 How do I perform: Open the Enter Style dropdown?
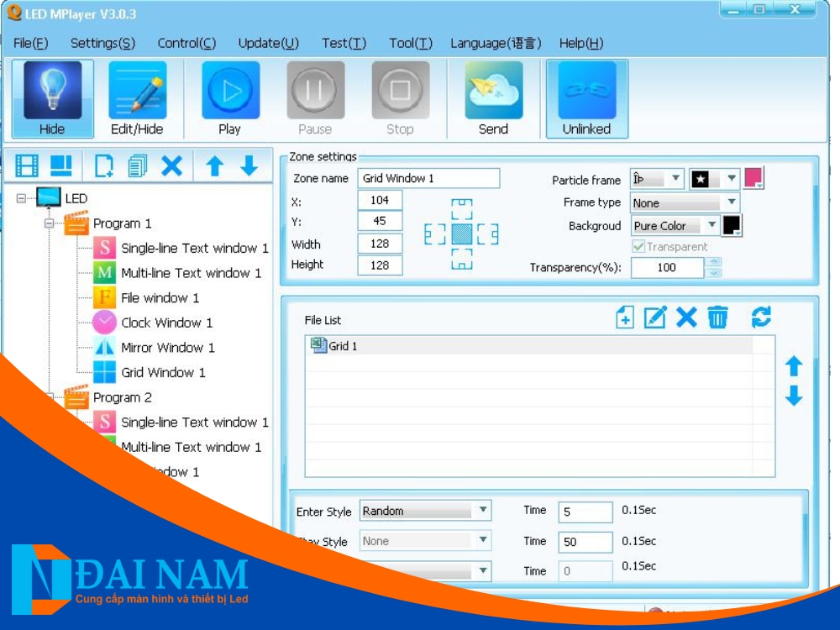[x=483, y=511]
